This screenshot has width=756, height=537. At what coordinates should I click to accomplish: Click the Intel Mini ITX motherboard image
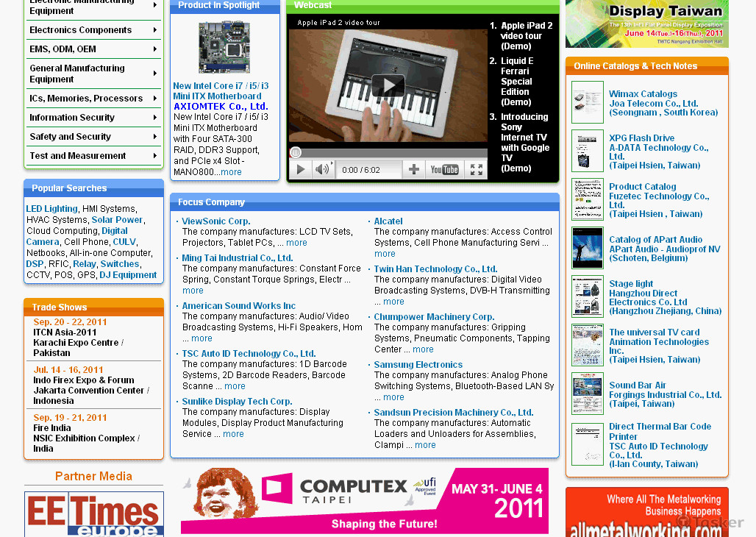pos(224,47)
